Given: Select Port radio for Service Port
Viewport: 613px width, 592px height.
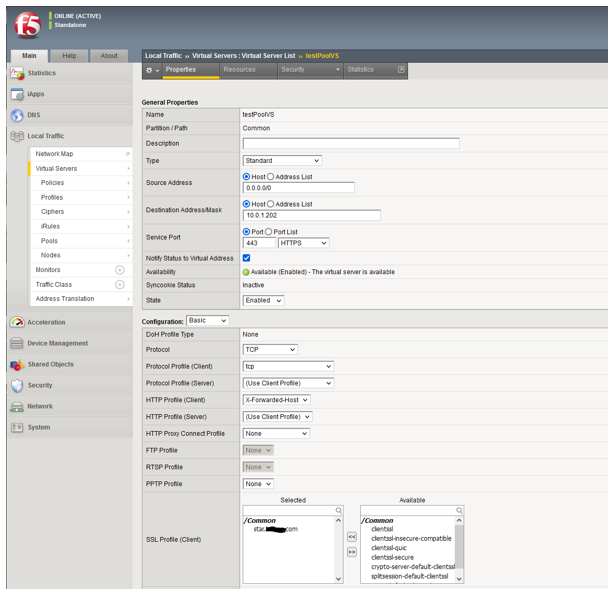Looking at the screenshot, I should (x=246, y=232).
